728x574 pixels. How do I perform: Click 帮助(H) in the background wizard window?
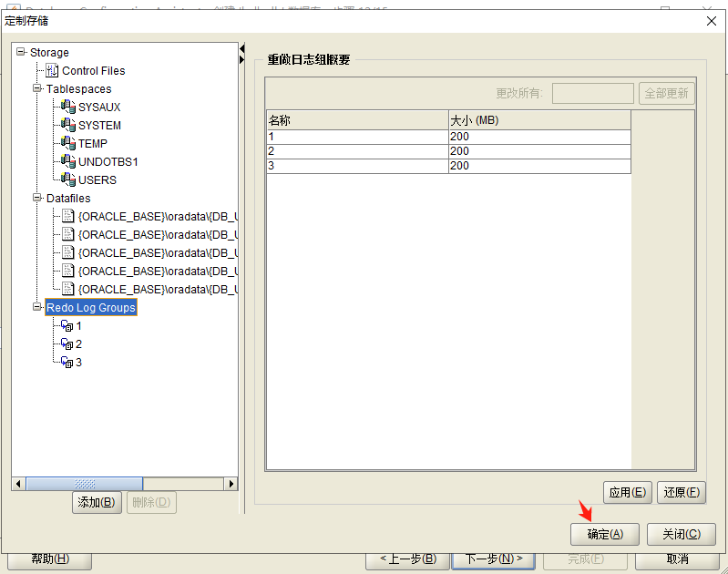click(x=50, y=560)
